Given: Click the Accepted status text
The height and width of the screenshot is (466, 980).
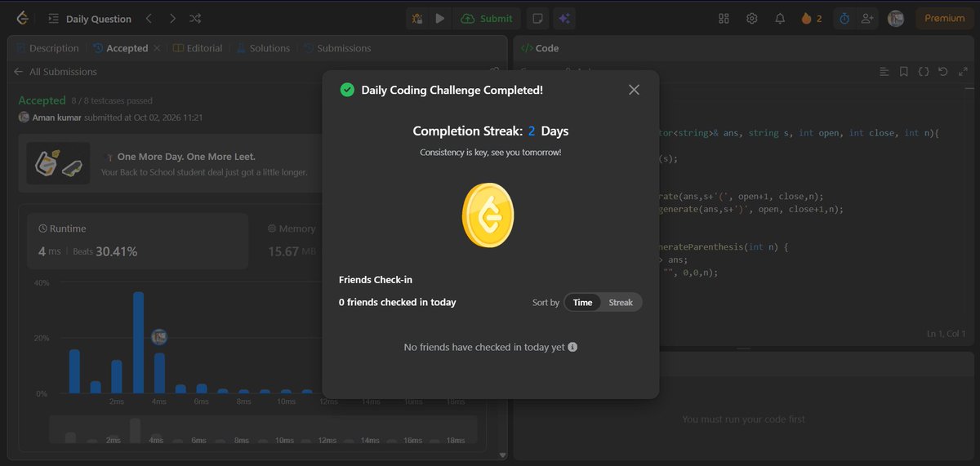Looking at the screenshot, I should [x=42, y=100].
